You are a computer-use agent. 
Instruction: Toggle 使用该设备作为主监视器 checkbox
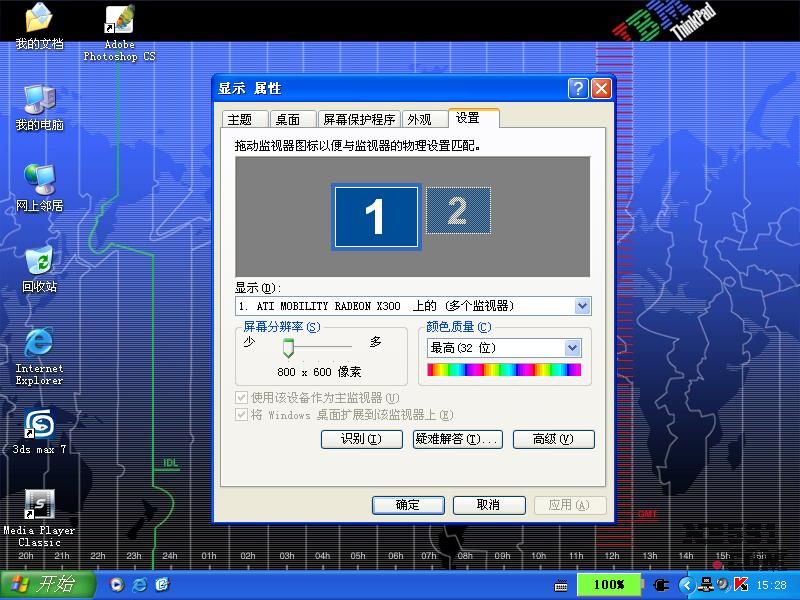point(241,397)
